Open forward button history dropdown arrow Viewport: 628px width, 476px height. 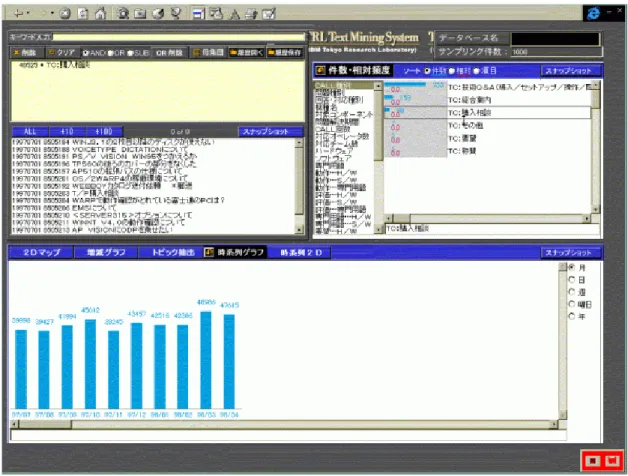pyautogui.click(x=52, y=14)
